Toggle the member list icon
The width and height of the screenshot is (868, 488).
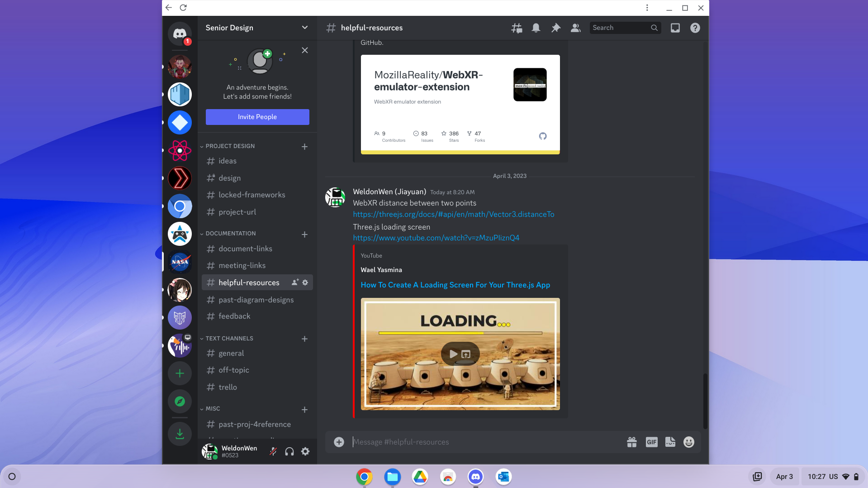(x=575, y=28)
